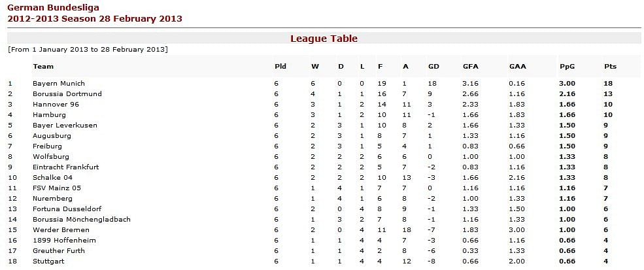Click Bayern Munich's 18 points value
This screenshot has width=644, height=270.
coord(608,84)
